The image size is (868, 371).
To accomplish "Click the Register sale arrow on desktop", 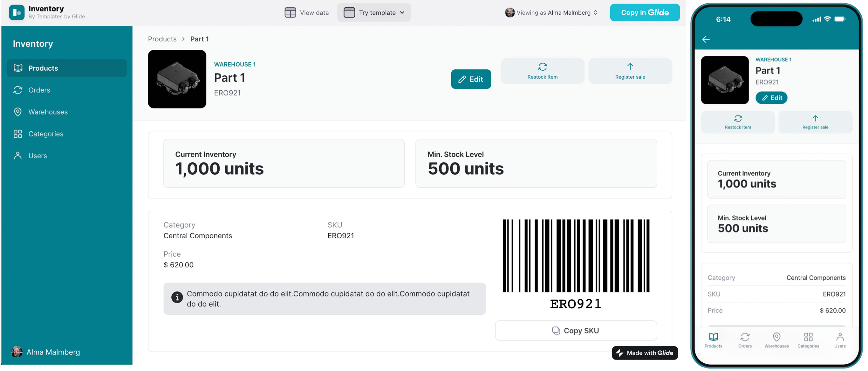I will pos(630,67).
